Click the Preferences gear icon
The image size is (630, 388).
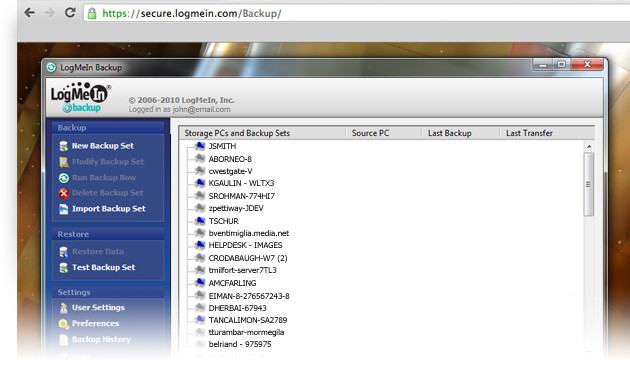click(x=63, y=324)
